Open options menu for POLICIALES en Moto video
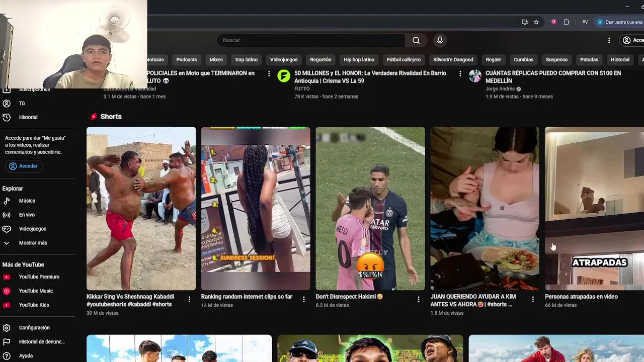This screenshot has height=362, width=644. click(x=269, y=74)
